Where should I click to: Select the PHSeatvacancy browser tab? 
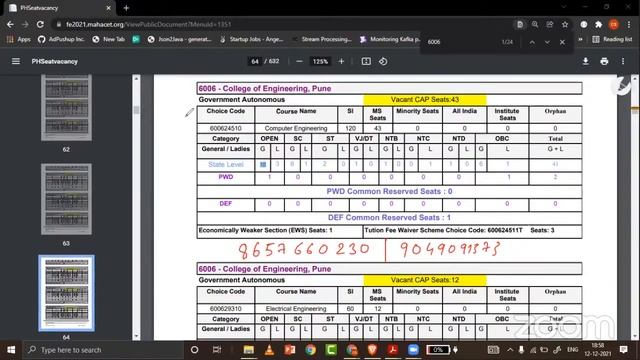point(60,8)
